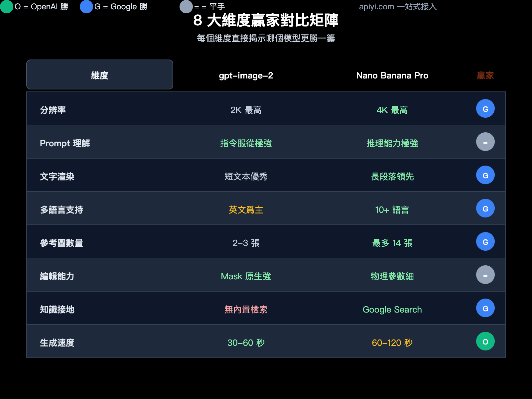Screen dimensions: 532x399
Task: Click the G badge on 參考圖數量 row
Action: point(485,242)
